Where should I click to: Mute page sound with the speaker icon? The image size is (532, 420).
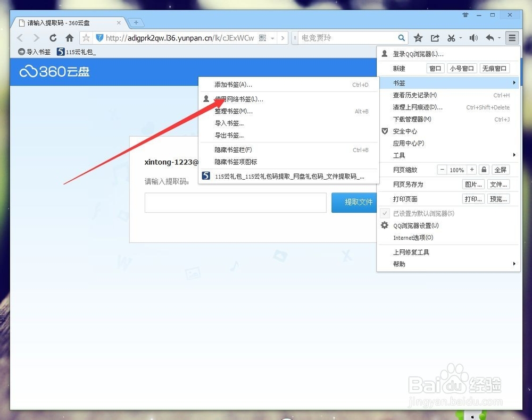click(x=473, y=38)
